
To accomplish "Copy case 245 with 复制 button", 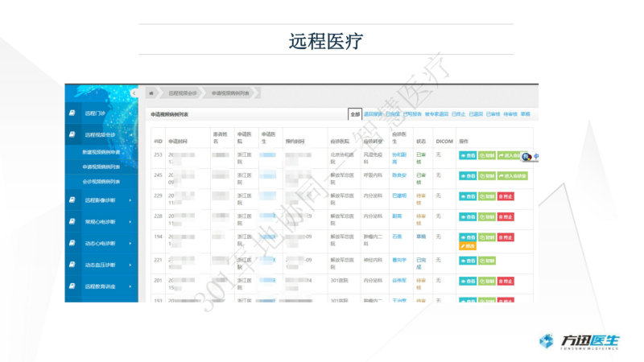I will click(487, 176).
